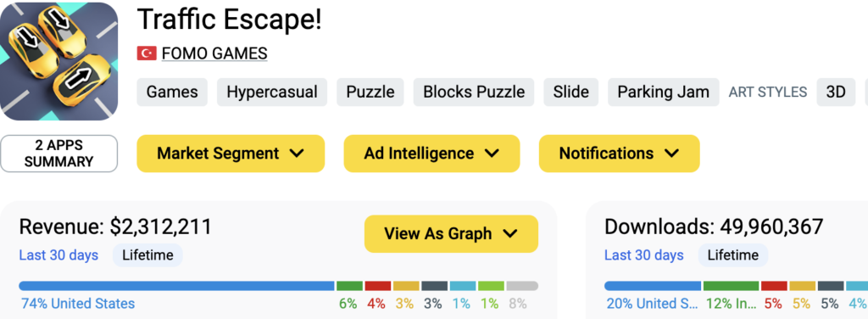This screenshot has height=319, width=868.
Task: Select the Parking Jam tag
Action: [663, 92]
